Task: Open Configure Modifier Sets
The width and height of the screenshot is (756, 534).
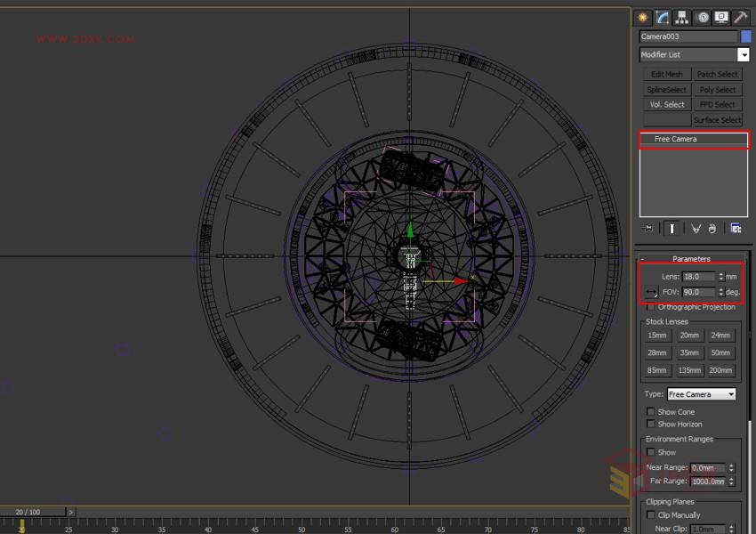Action: (x=736, y=229)
